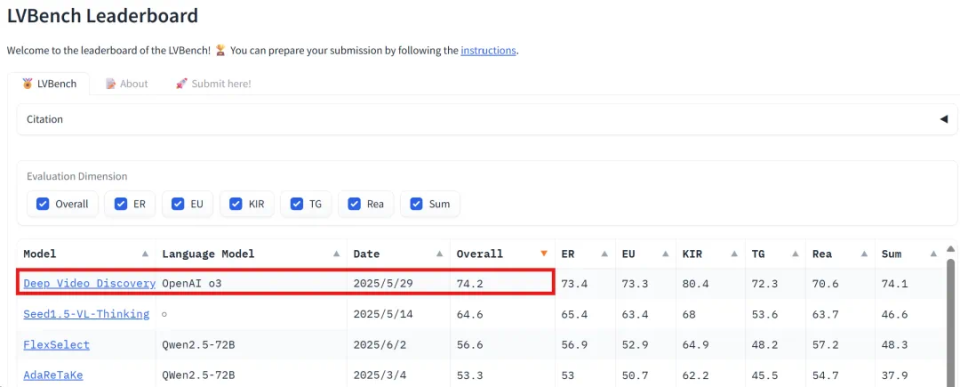Open the Submit here! tab
Image resolution: width=960 pixels, height=387 pixels.
point(213,84)
